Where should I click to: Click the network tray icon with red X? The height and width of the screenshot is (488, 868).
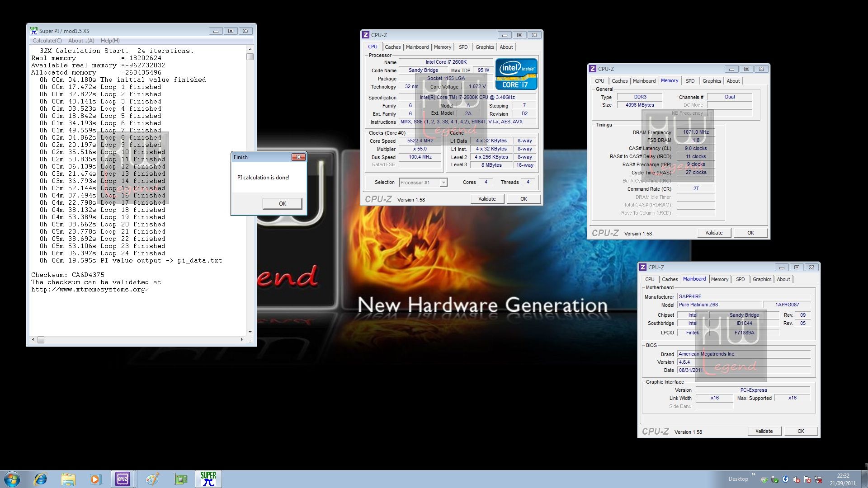tap(818, 479)
